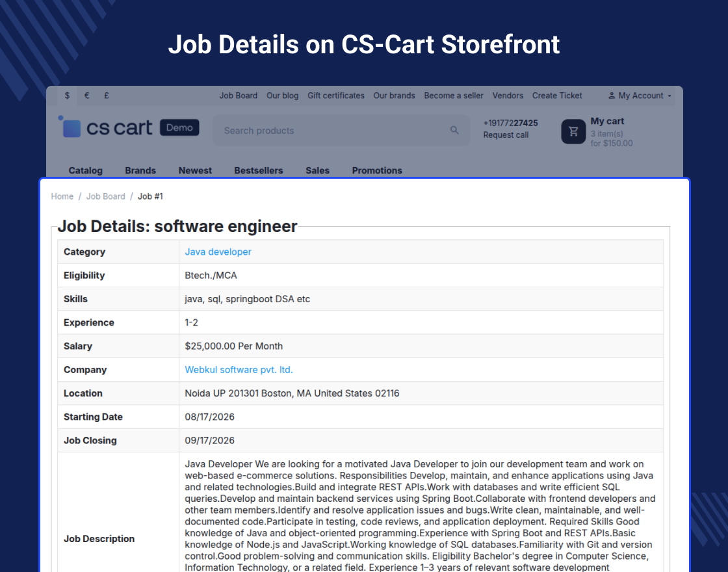Click the My Account user icon
The image size is (728, 572).
pos(612,96)
